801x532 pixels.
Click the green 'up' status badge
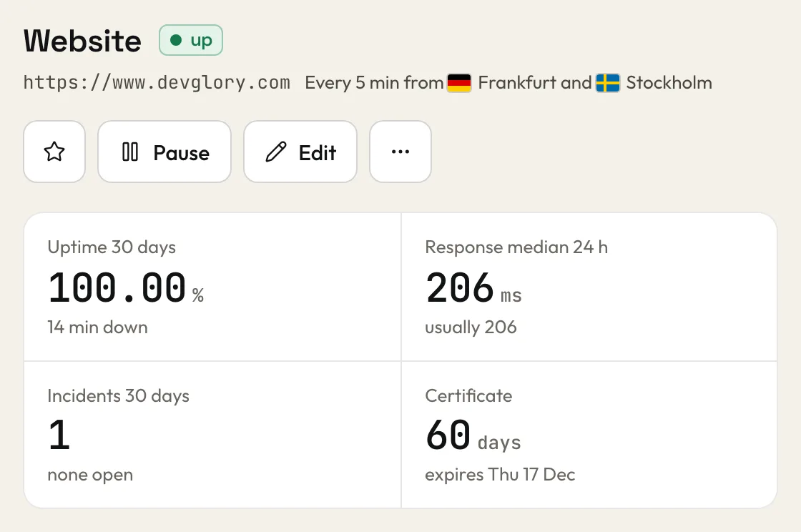(x=190, y=40)
